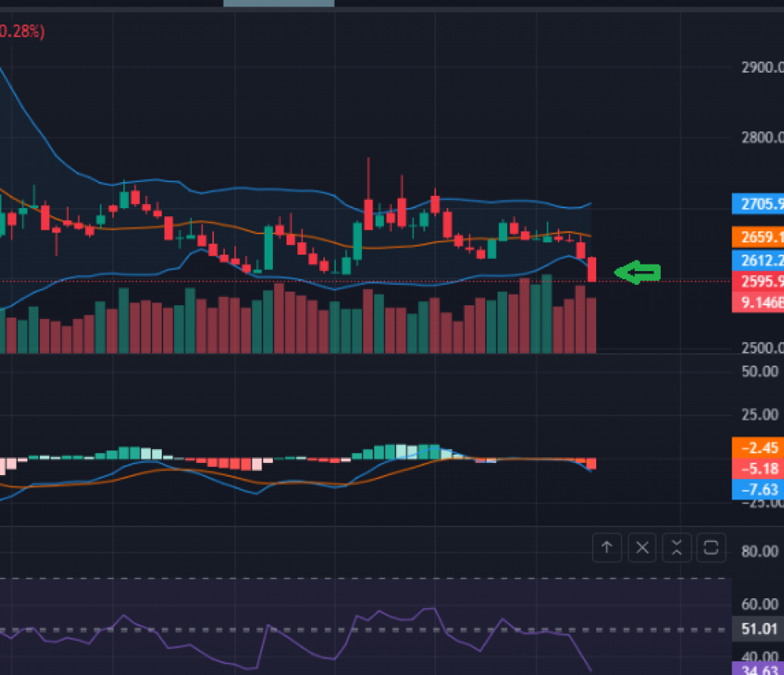The width and height of the screenshot is (784, 675).
Task: Click the red -5.18 histogram label
Action: [x=758, y=469]
